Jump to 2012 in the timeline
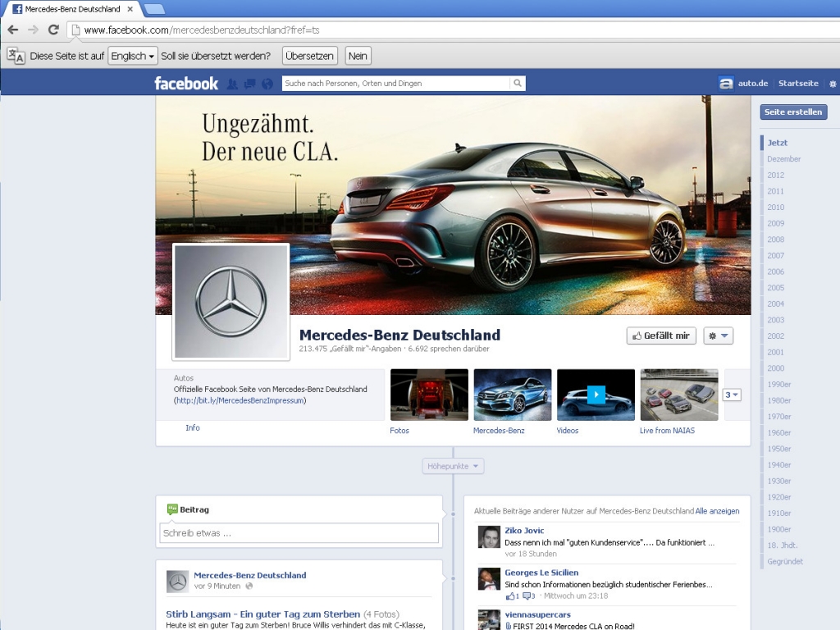The image size is (840, 630). point(775,175)
